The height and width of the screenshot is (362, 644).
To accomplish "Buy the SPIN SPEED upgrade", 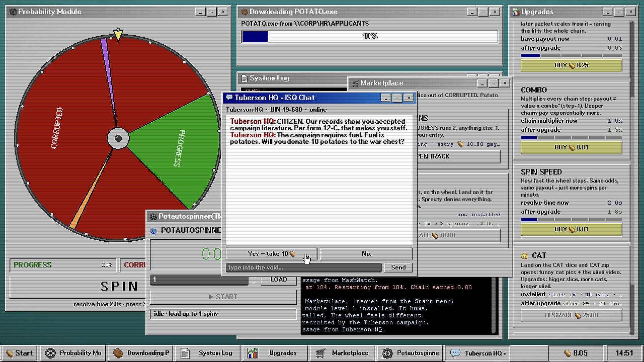I will (x=571, y=230).
